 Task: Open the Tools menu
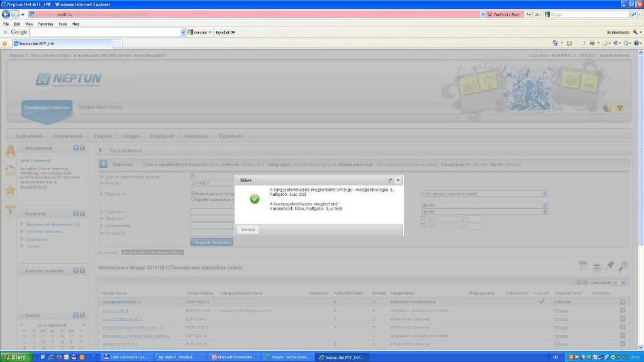pyautogui.click(x=62, y=24)
